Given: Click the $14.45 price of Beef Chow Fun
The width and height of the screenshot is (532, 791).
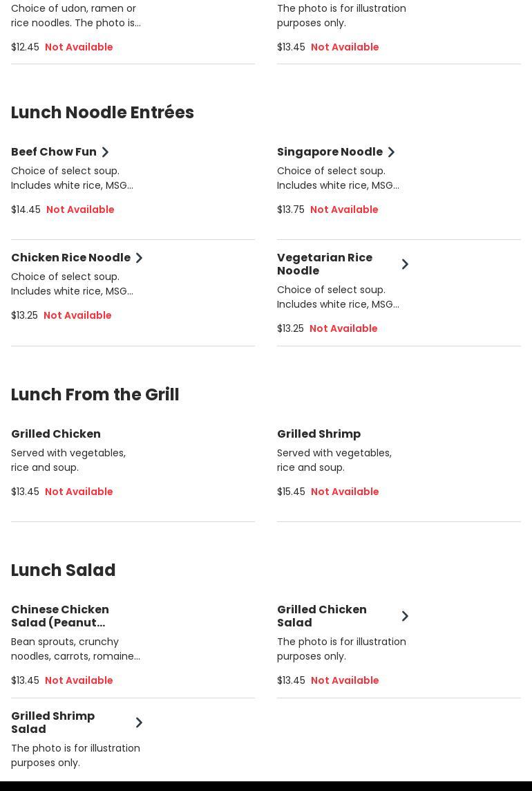Looking at the screenshot, I should (26, 210).
